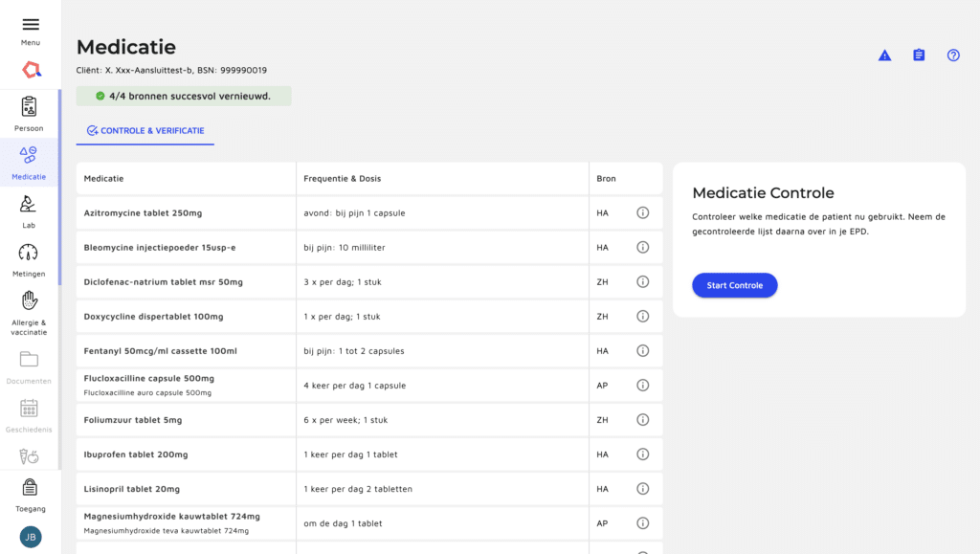Click the sidebar vertical scrollbar
Screen dimensions: 980x554
(x=60, y=188)
